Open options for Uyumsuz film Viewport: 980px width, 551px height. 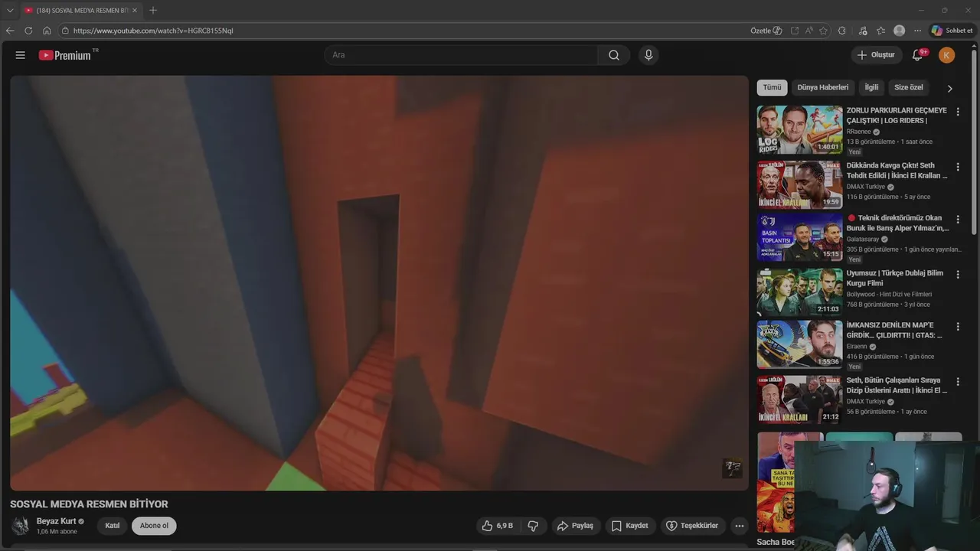click(958, 274)
